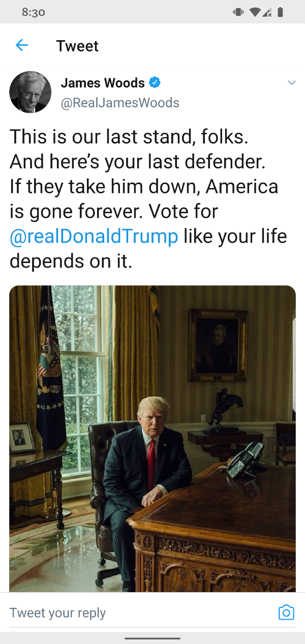Tap the Tweet header title
This screenshot has width=305, height=644.
coord(77,46)
